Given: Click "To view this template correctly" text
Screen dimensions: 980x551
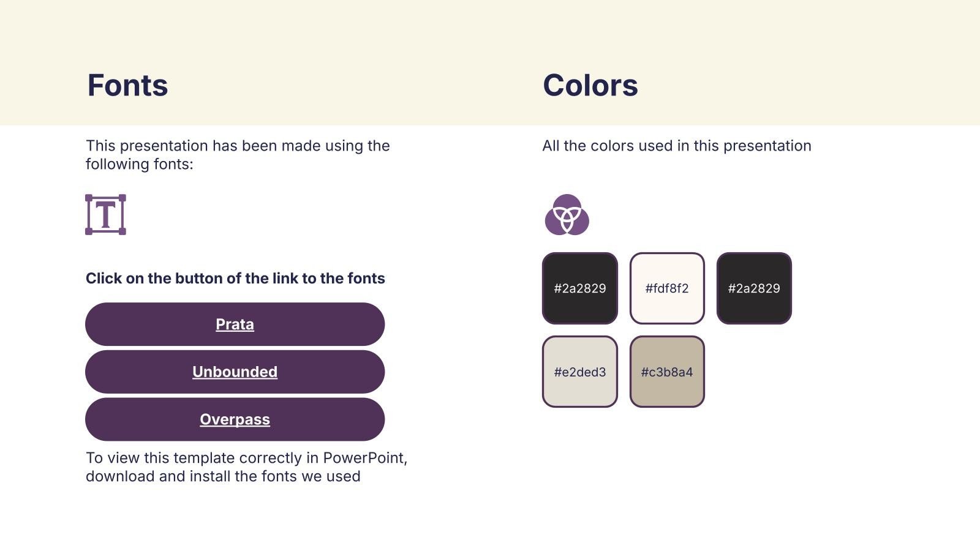Looking at the screenshot, I should point(202,458).
